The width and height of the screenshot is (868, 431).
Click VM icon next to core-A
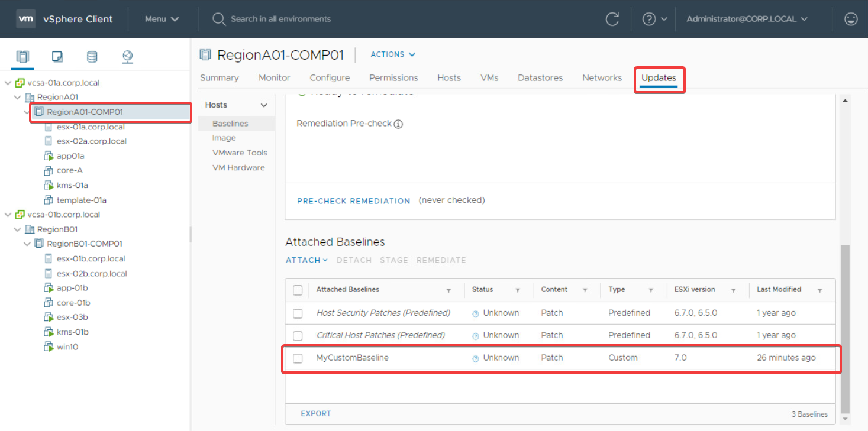click(49, 170)
